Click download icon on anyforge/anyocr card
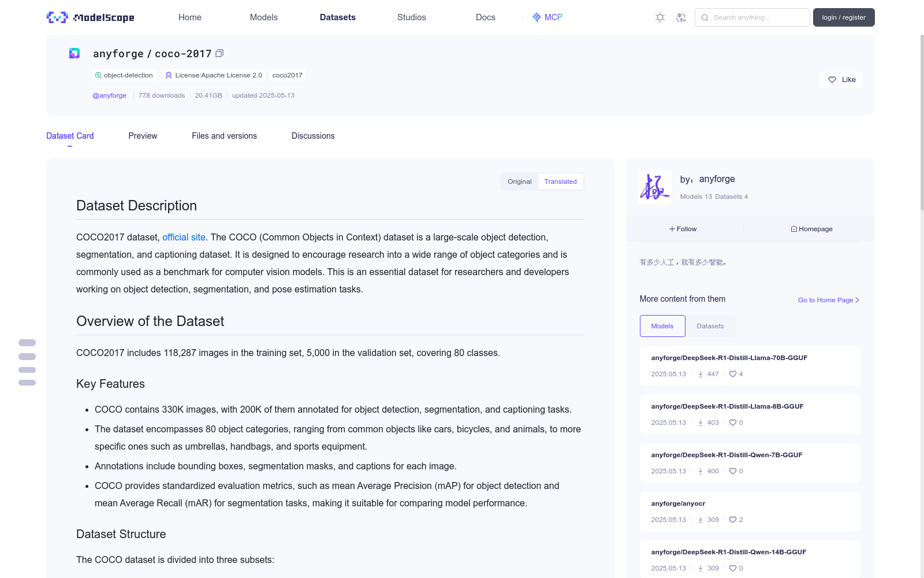 (701, 520)
